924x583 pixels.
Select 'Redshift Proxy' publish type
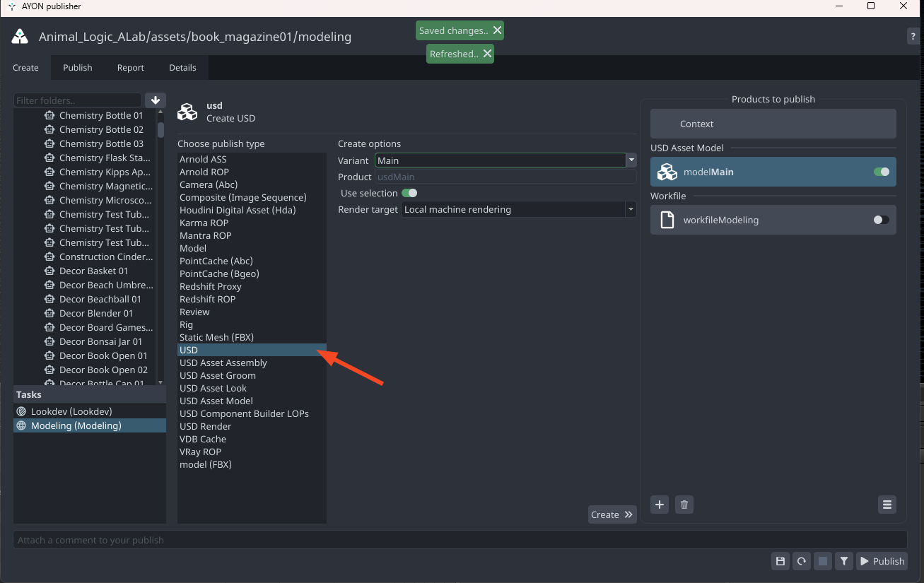click(252, 286)
